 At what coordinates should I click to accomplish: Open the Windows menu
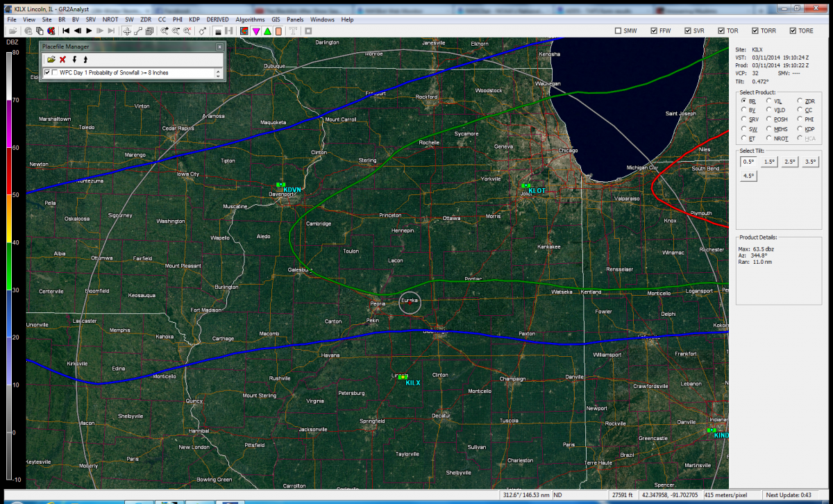322,19
